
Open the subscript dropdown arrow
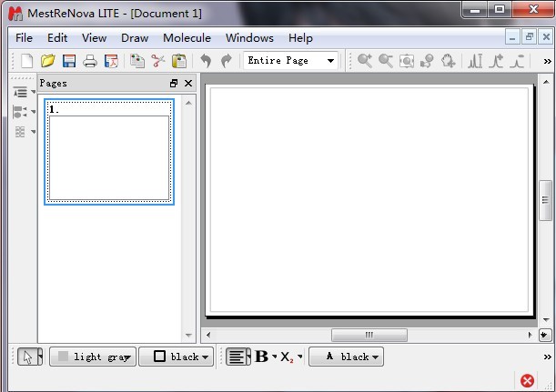click(300, 357)
